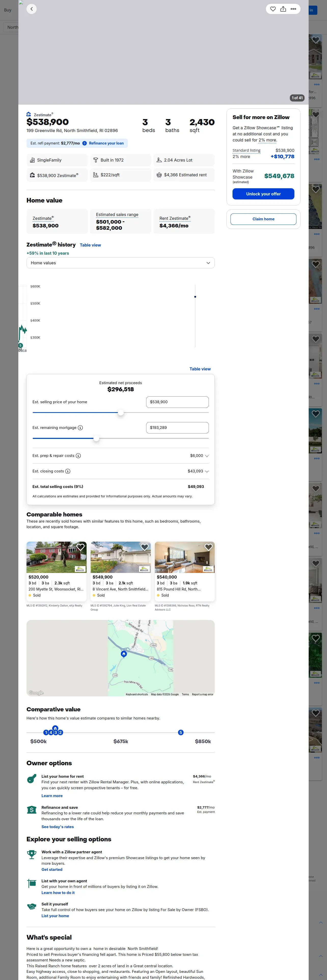Click the List your home link

tap(55, 916)
